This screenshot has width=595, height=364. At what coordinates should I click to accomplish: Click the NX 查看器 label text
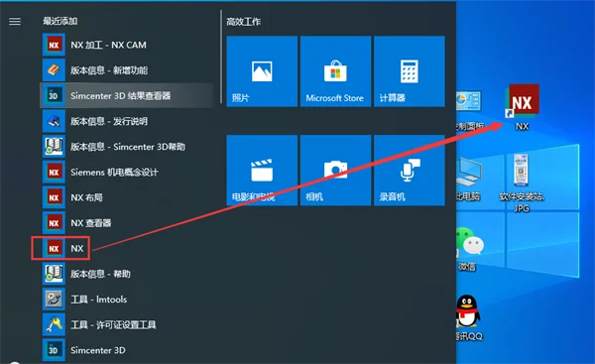pos(90,223)
